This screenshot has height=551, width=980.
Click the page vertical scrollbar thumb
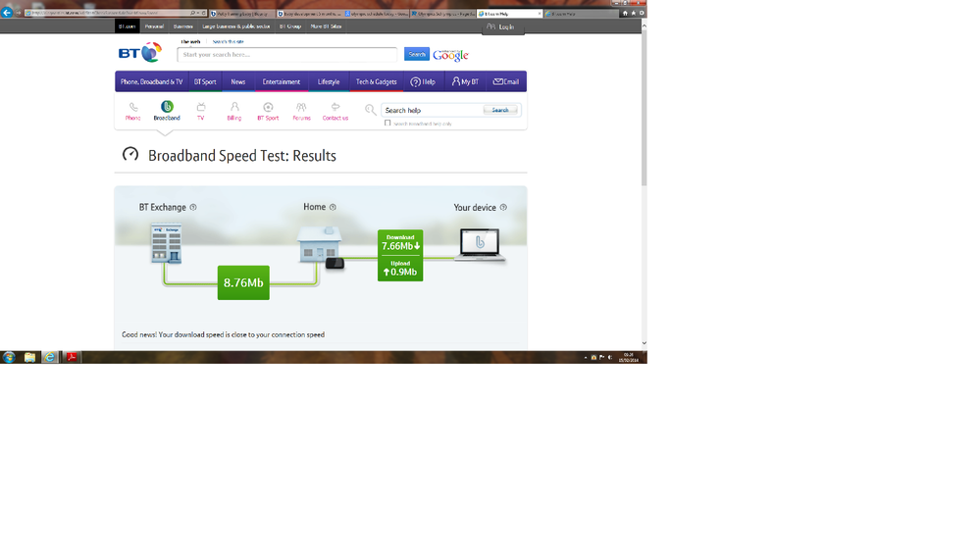coord(644,108)
